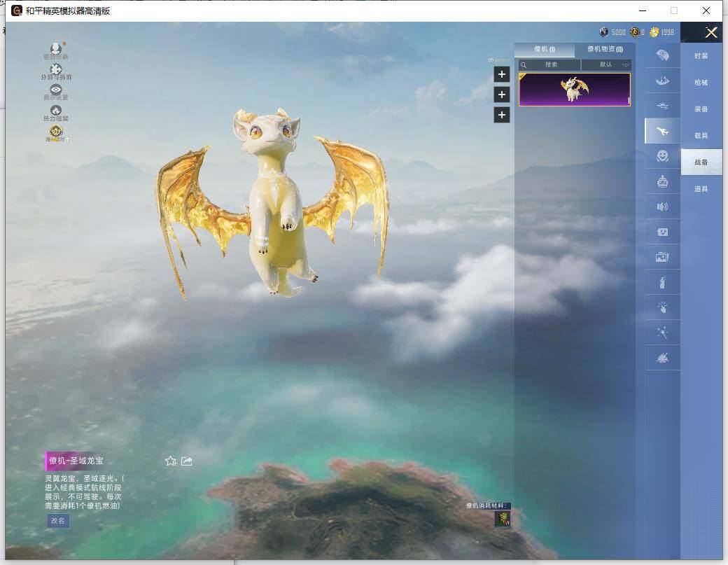Open the 时装 menu section
This screenshot has width=728, height=565.
click(x=701, y=55)
